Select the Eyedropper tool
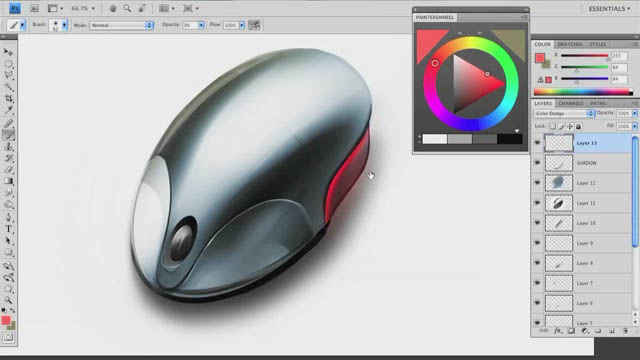This screenshot has width=640, height=360. coord(9,110)
